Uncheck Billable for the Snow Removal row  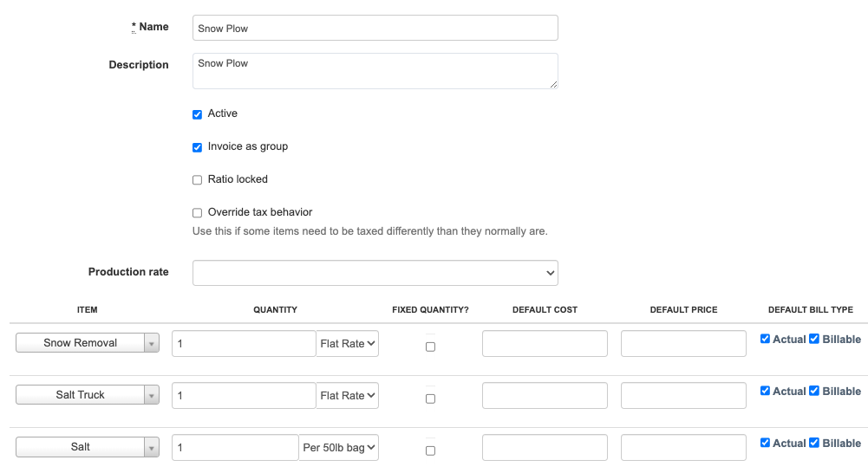814,339
